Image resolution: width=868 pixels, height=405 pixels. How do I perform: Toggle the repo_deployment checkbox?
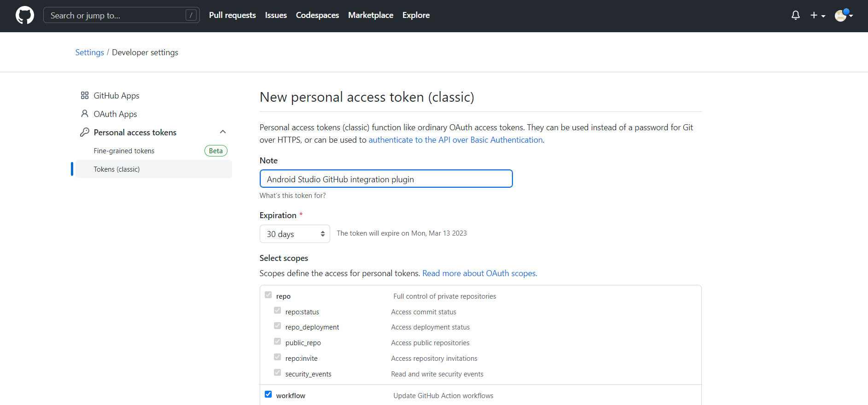pyautogui.click(x=277, y=325)
